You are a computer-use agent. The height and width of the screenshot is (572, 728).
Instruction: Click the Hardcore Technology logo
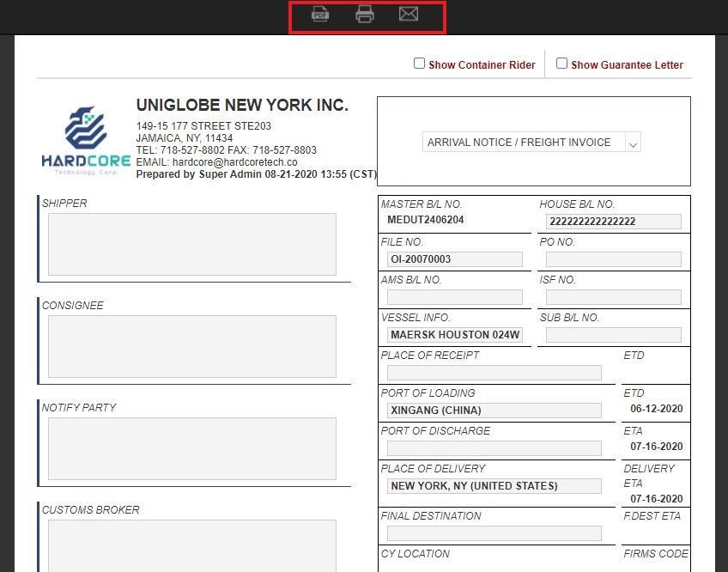[x=85, y=140]
